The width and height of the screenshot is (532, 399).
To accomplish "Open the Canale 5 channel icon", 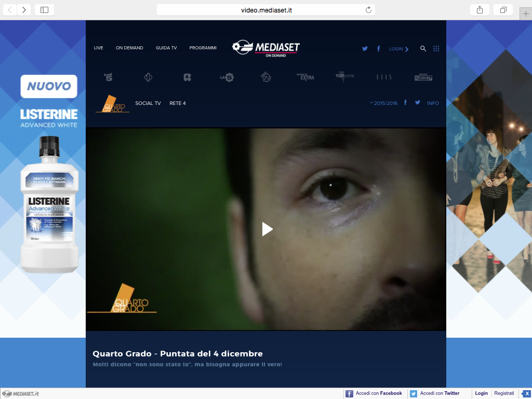I will [x=108, y=77].
